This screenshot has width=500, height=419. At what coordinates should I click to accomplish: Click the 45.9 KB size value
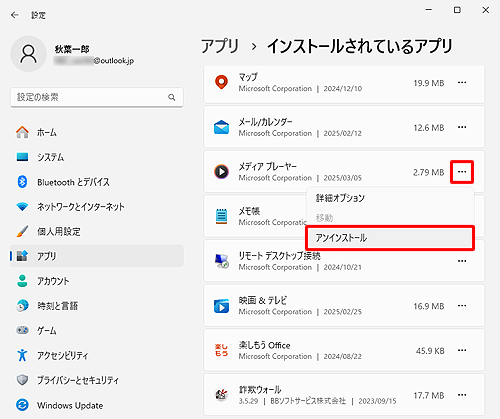(x=430, y=351)
